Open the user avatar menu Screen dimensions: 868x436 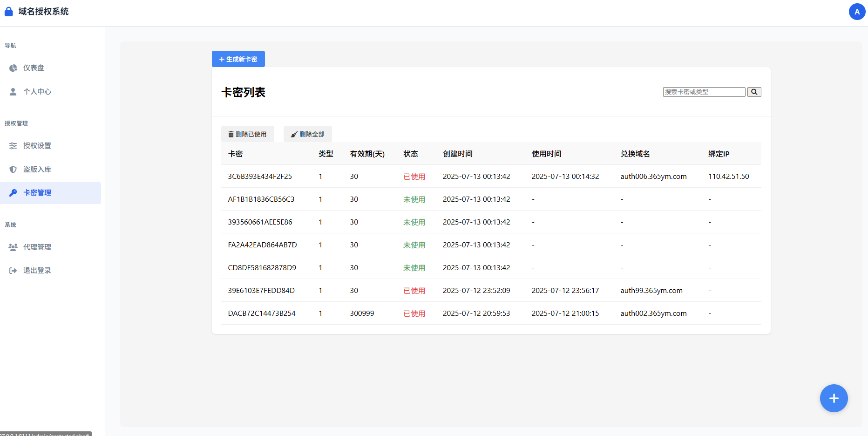[x=857, y=12]
